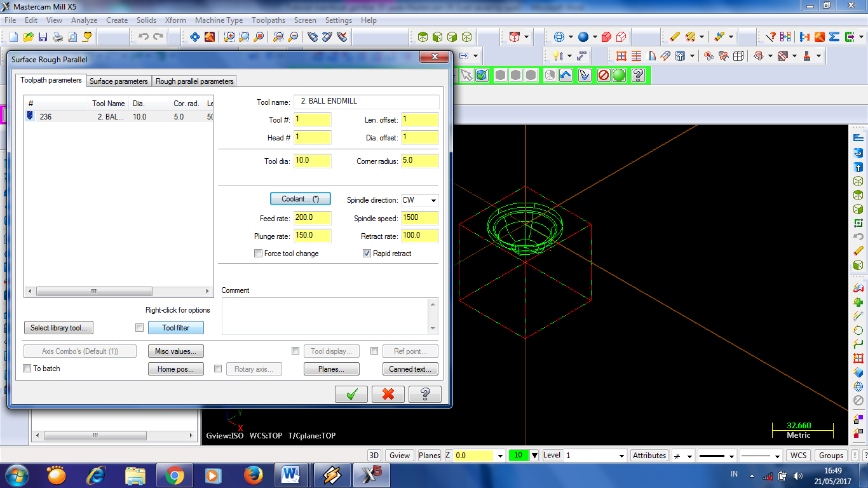This screenshot has width=868, height=488.
Task: Click the Home pos button
Action: pyautogui.click(x=176, y=369)
